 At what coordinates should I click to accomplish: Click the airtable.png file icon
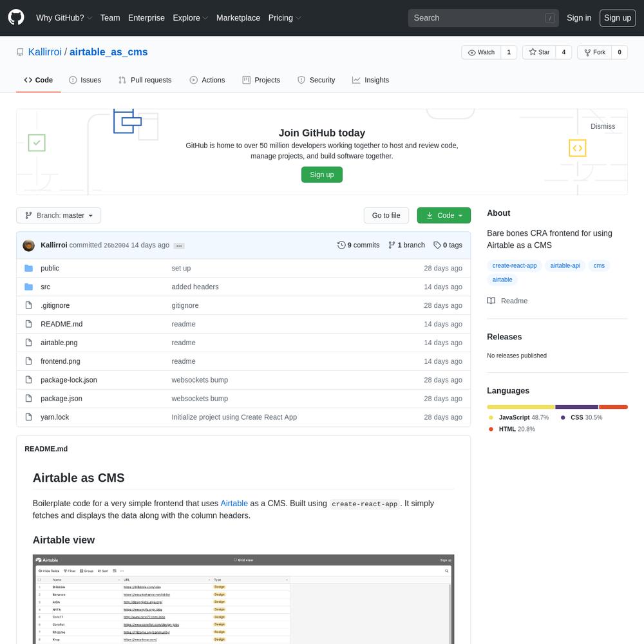pyautogui.click(x=29, y=343)
